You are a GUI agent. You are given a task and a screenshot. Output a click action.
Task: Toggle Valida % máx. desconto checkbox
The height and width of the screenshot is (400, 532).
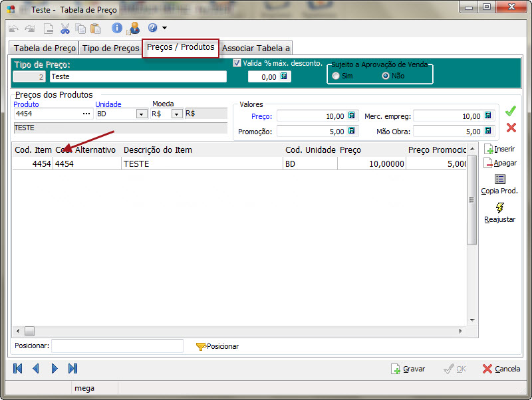[x=237, y=63]
